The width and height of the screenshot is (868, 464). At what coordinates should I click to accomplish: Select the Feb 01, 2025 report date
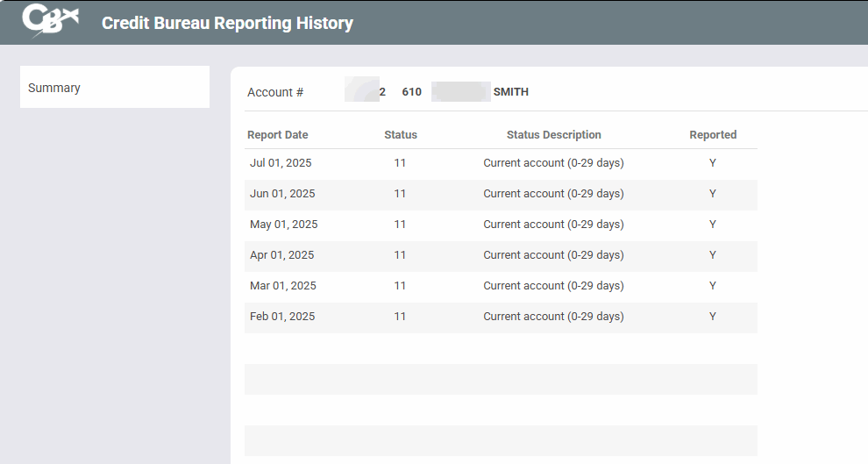[x=281, y=317]
